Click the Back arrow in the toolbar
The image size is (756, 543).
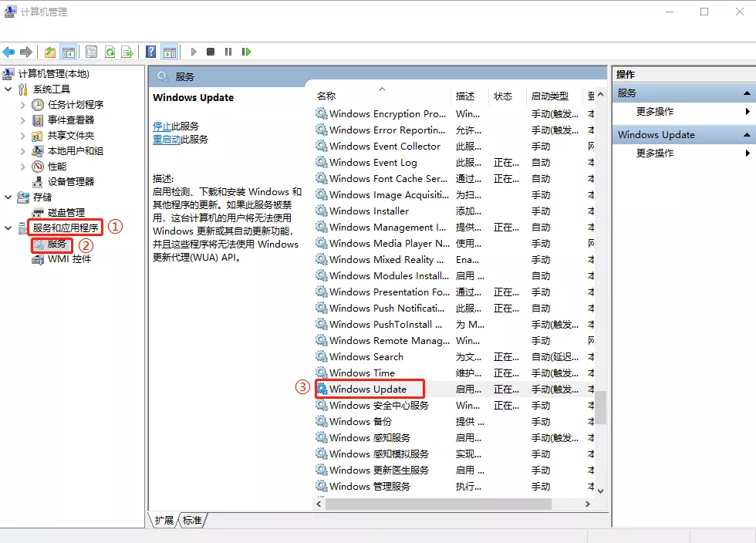point(8,52)
